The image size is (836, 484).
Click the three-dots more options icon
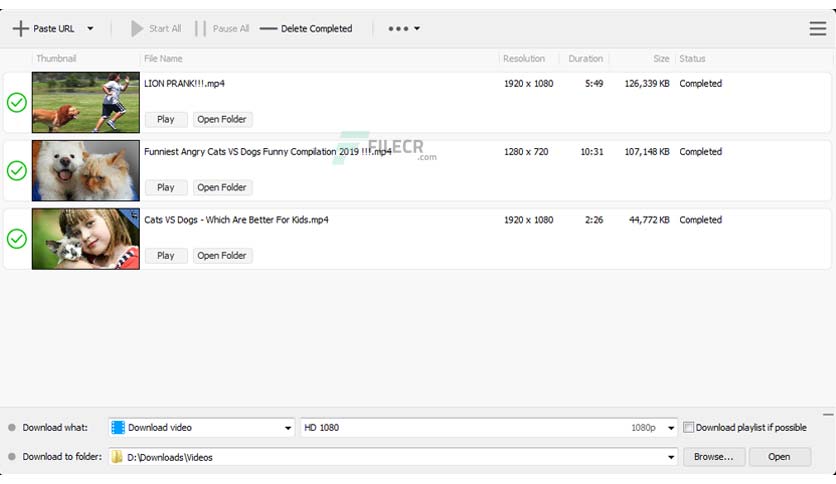point(398,29)
